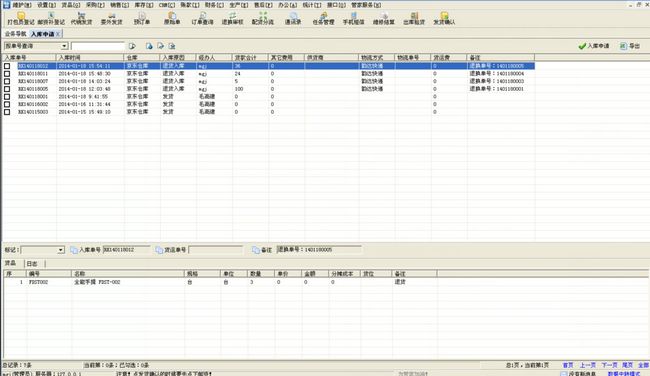The width and height of the screenshot is (650, 376).
Task: Tick the checkbox for entry at 15:48:30
Action: click(7, 74)
